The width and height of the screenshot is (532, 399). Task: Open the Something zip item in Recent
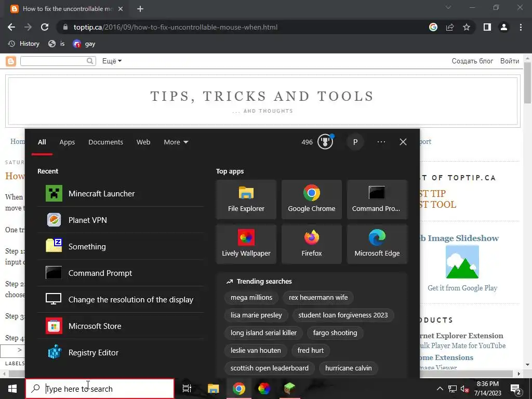point(121,246)
